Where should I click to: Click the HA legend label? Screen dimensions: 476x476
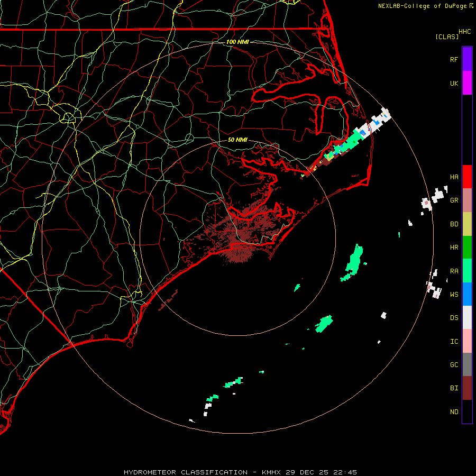click(x=454, y=177)
